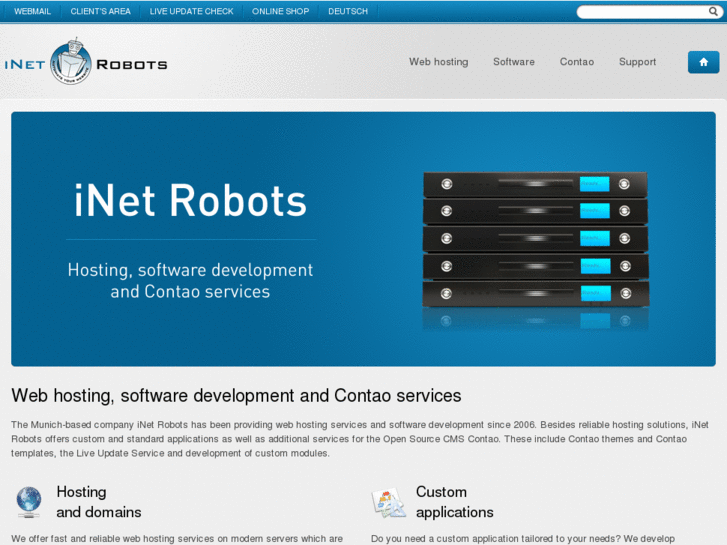This screenshot has width=727, height=545.
Task: Click the iNet Robots banner title
Action: coord(190,201)
